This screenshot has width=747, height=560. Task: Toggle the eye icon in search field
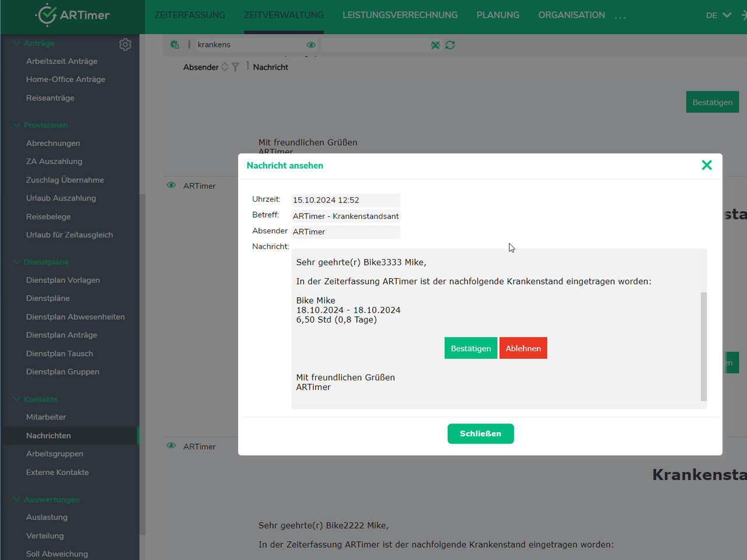311,45
